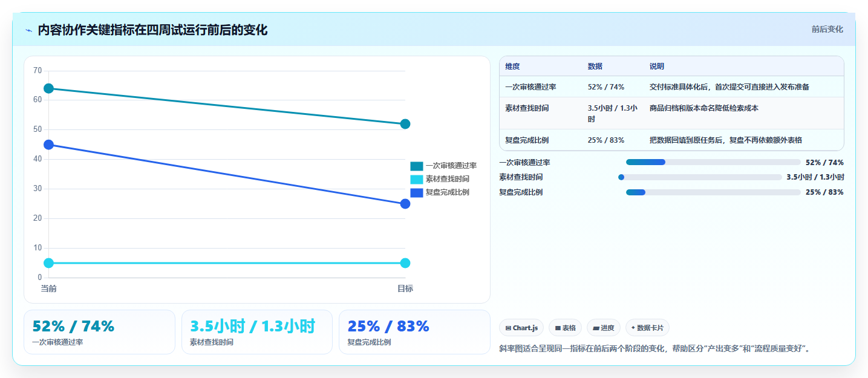Click 复盘完成比例 legend label
This screenshot has height=378, width=868.
(x=448, y=192)
